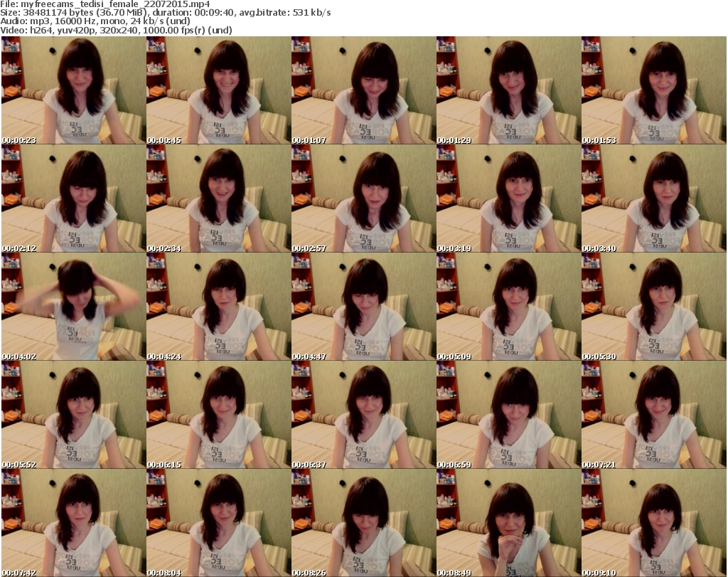Screen dimensions: 728x577
Task: Open the thumbnail stamped 00:00:23
Action: pyautogui.click(x=73, y=90)
